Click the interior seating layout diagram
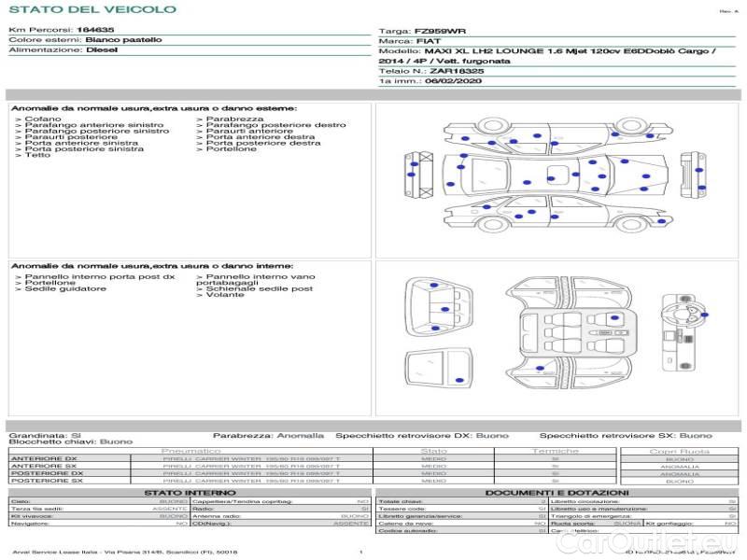Image resolution: width=747 pixels, height=560 pixels. tap(568, 332)
